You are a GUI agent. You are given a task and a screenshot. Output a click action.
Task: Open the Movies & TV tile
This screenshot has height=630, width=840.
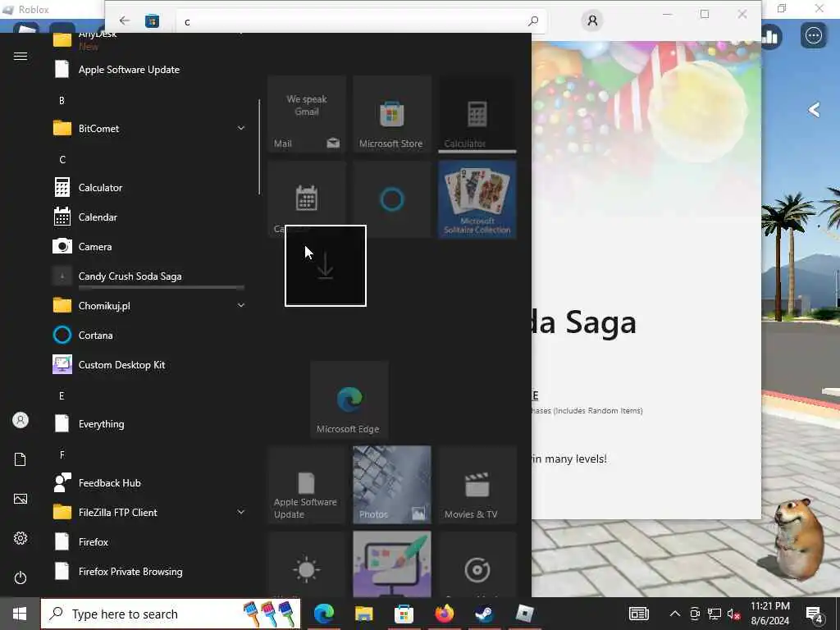[x=477, y=485]
